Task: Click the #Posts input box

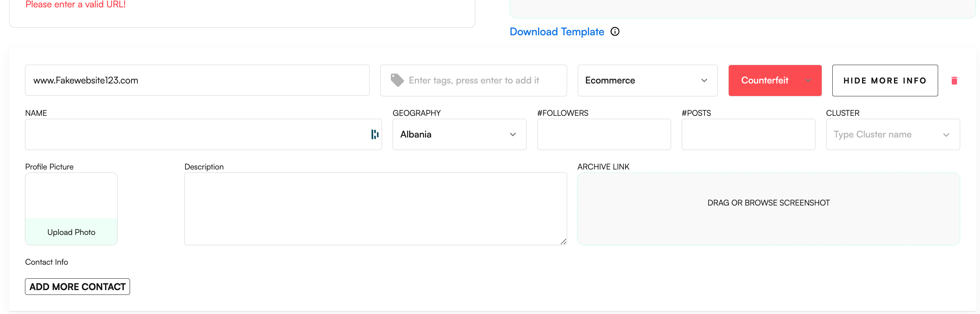Action: point(748,134)
